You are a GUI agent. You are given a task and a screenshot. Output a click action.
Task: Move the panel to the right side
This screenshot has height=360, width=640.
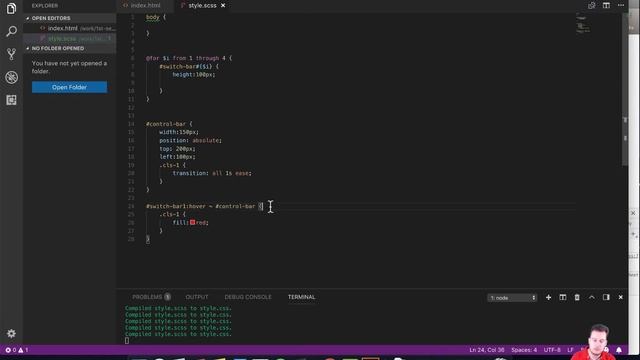pos(606,297)
